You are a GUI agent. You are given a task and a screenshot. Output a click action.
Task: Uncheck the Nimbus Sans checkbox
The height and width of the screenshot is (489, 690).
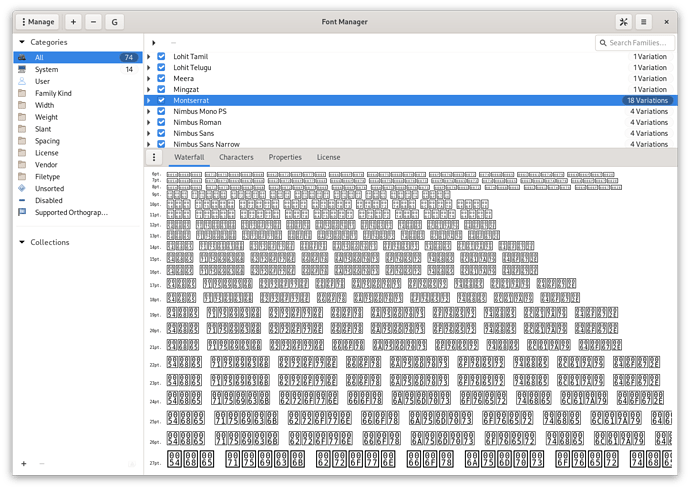[x=161, y=133]
